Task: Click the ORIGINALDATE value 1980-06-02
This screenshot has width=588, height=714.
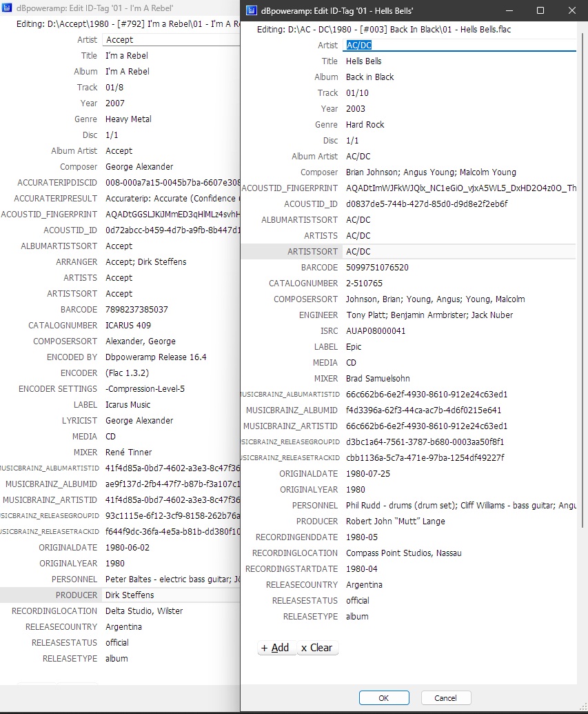Action: pos(128,547)
